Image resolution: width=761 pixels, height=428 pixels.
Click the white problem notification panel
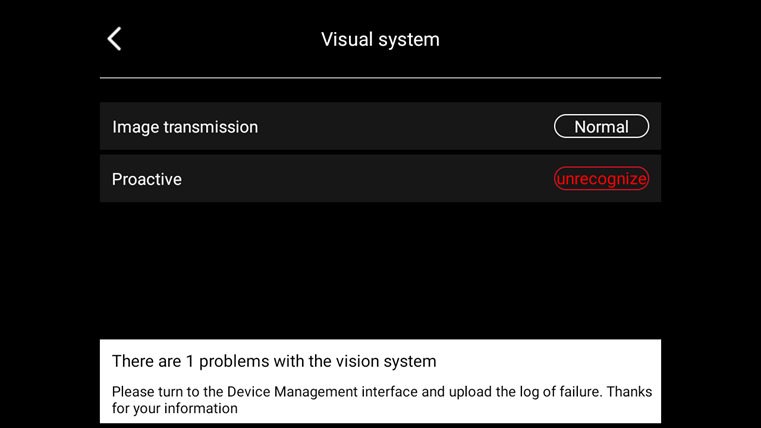(x=380, y=381)
